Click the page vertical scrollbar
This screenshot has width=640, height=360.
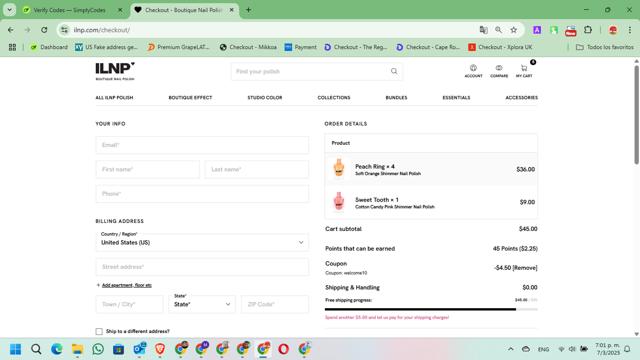[636, 114]
